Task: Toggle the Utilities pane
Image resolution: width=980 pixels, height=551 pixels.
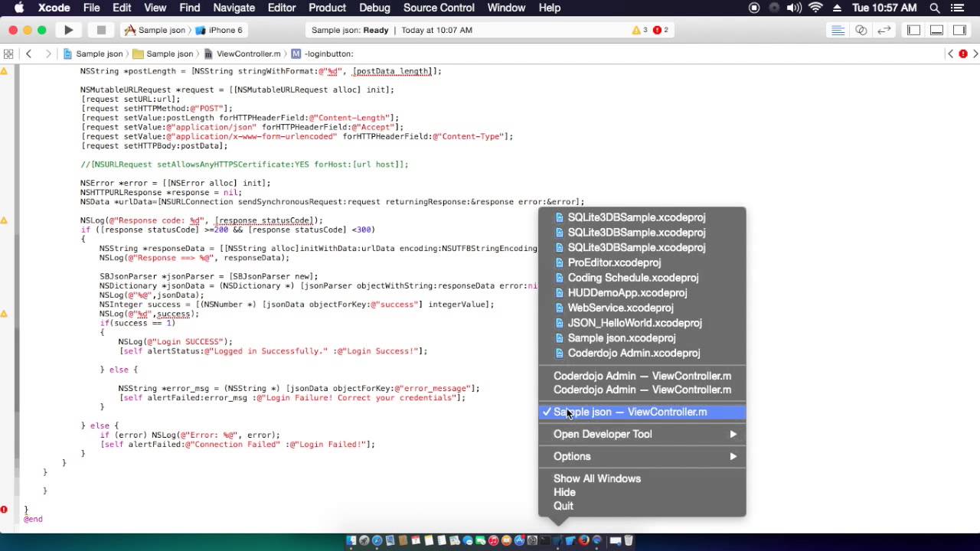Action: [959, 30]
